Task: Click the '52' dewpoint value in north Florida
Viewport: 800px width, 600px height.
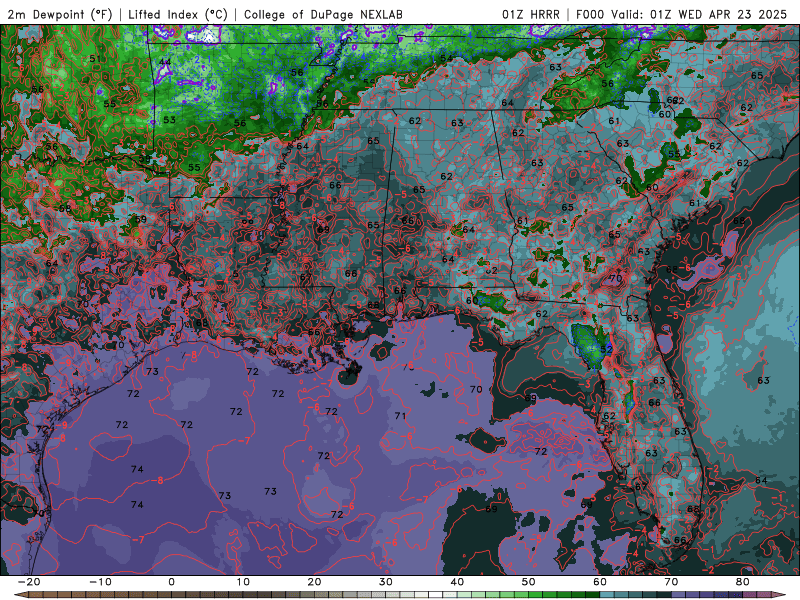Action: (x=606, y=349)
